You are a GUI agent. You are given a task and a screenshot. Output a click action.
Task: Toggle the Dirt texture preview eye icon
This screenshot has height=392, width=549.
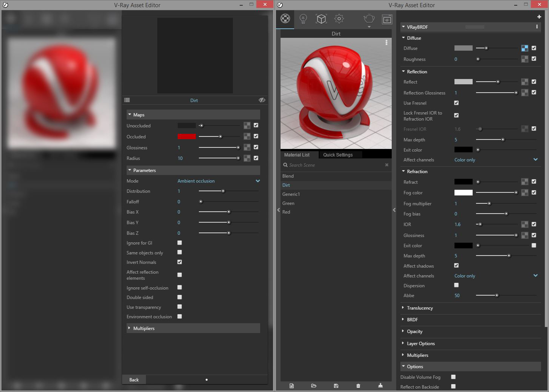coord(262,100)
